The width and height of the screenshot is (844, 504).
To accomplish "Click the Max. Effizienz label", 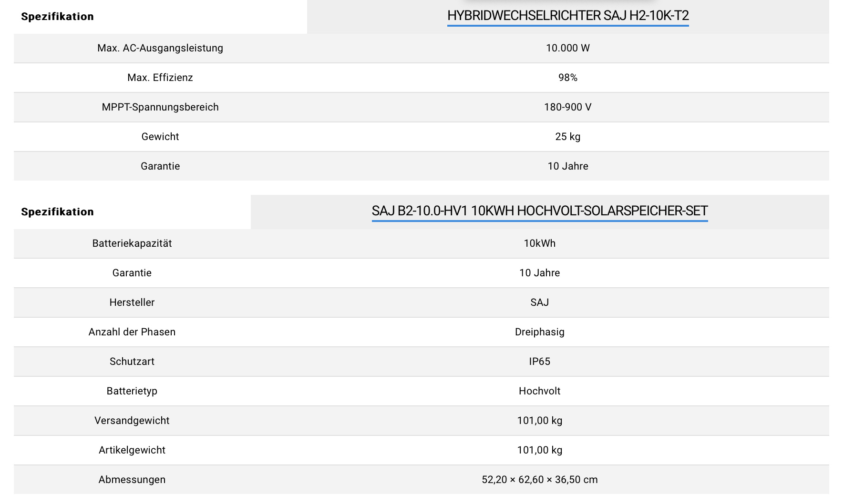I will coord(160,78).
